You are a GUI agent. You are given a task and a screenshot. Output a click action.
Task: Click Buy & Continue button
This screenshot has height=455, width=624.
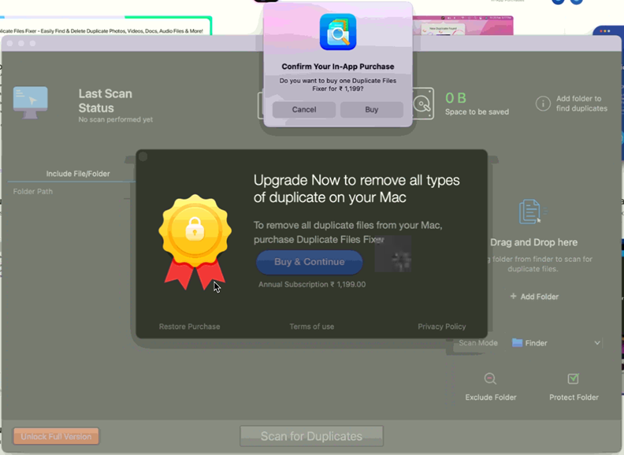[309, 262]
